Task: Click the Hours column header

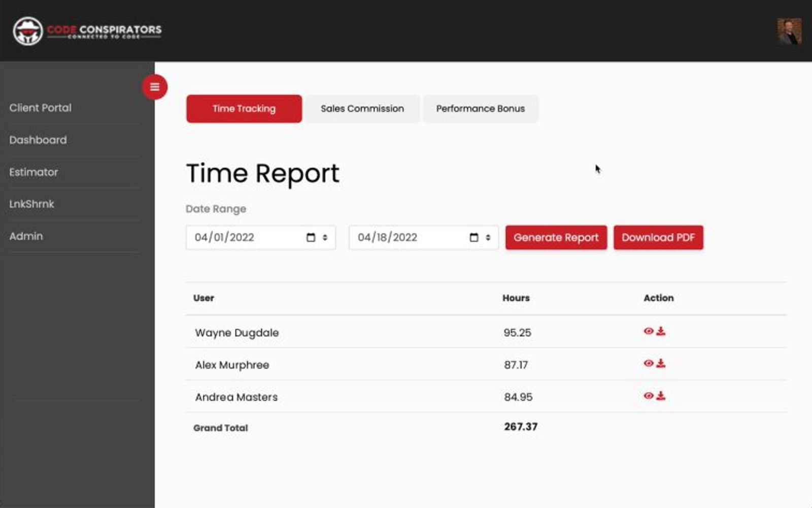Action: [x=516, y=298]
